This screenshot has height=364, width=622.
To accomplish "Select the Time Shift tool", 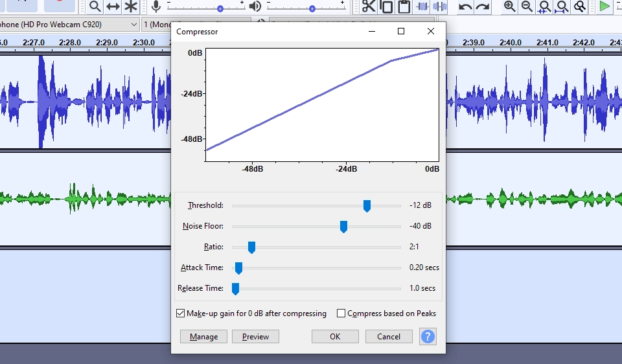I will pos(113,6).
